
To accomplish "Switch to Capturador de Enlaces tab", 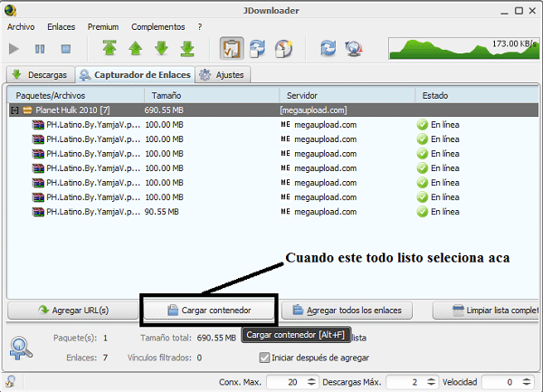I will point(136,74).
